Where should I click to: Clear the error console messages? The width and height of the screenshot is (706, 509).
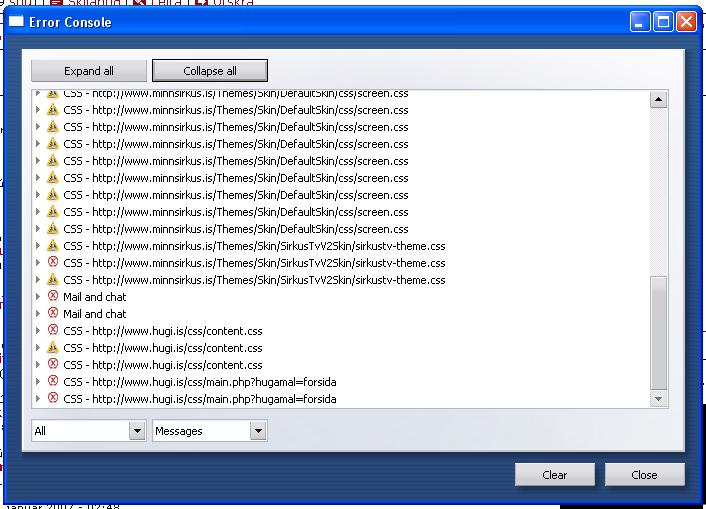pyautogui.click(x=555, y=475)
